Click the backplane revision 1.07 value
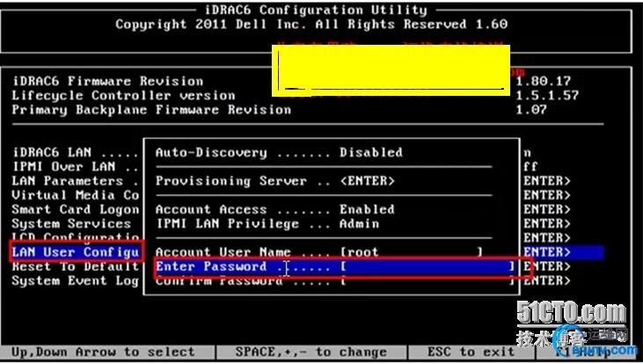 [531, 110]
